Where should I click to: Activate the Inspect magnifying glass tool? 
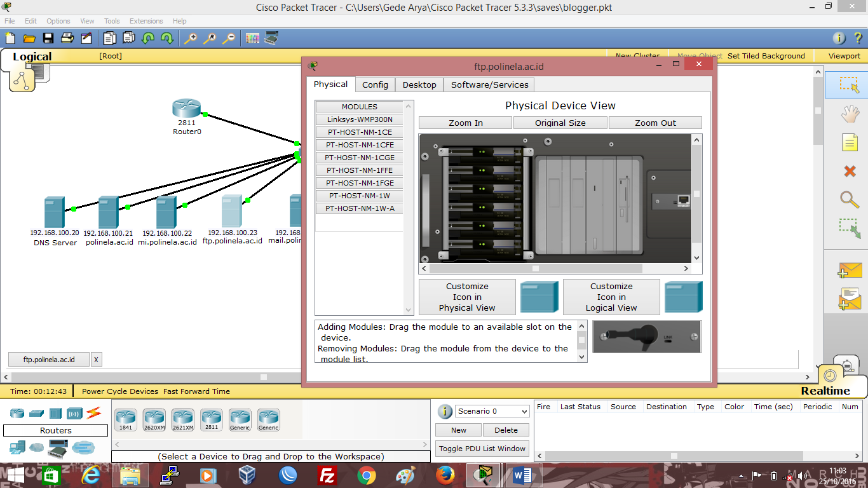848,200
